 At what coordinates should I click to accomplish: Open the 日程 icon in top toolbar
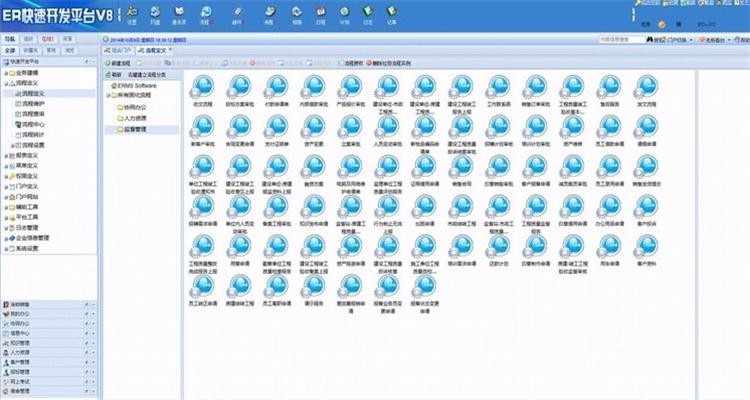(x=320, y=15)
